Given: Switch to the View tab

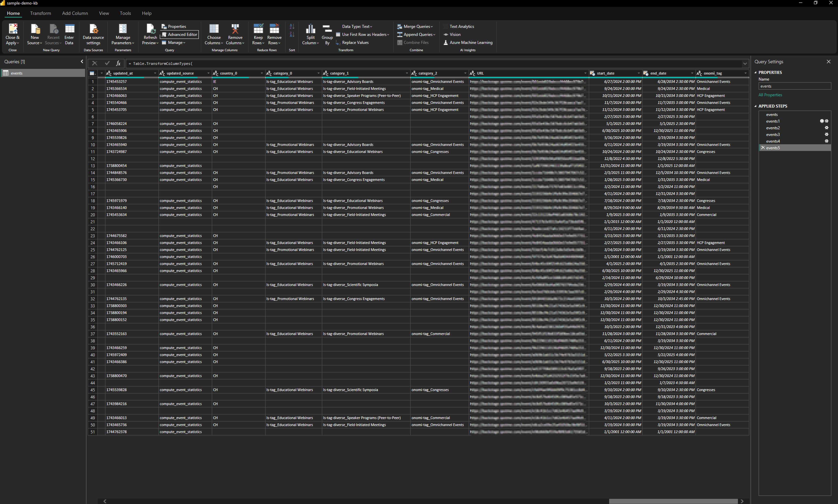Looking at the screenshot, I should click(104, 13).
